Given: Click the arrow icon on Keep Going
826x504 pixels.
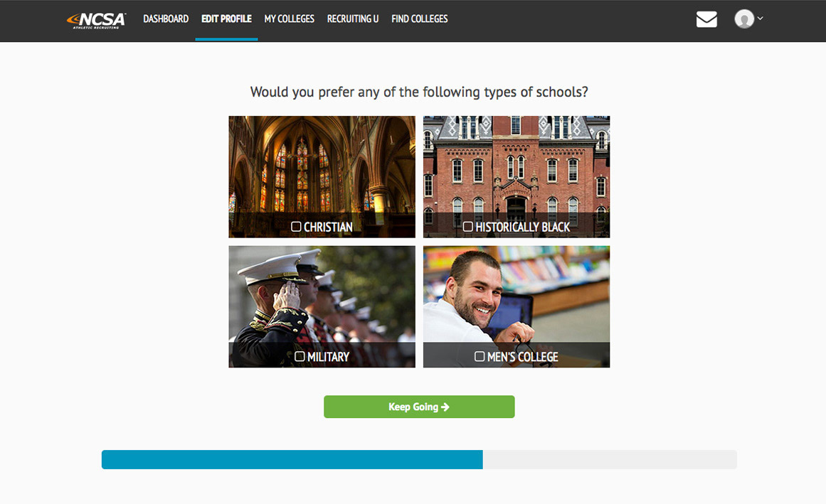Looking at the screenshot, I should (x=445, y=407).
